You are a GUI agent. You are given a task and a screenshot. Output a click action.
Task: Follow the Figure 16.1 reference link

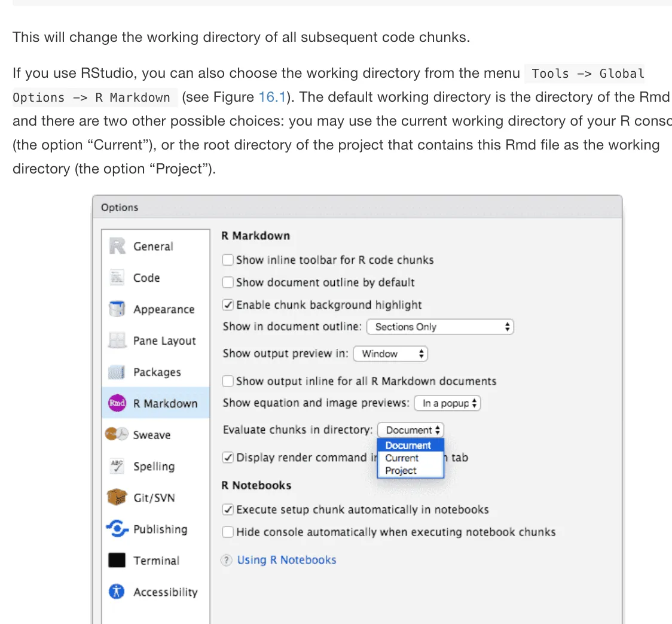coord(271,97)
